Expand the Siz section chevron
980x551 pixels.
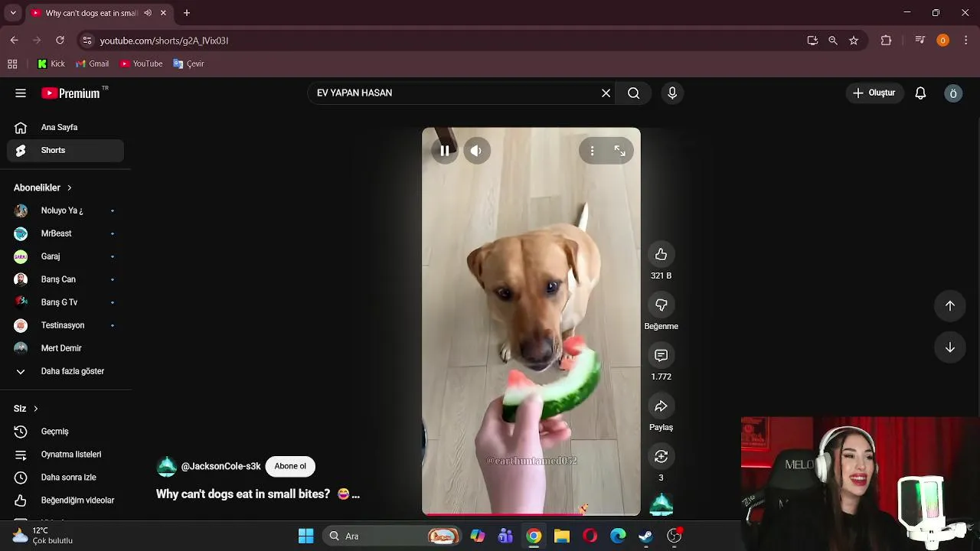click(x=35, y=409)
